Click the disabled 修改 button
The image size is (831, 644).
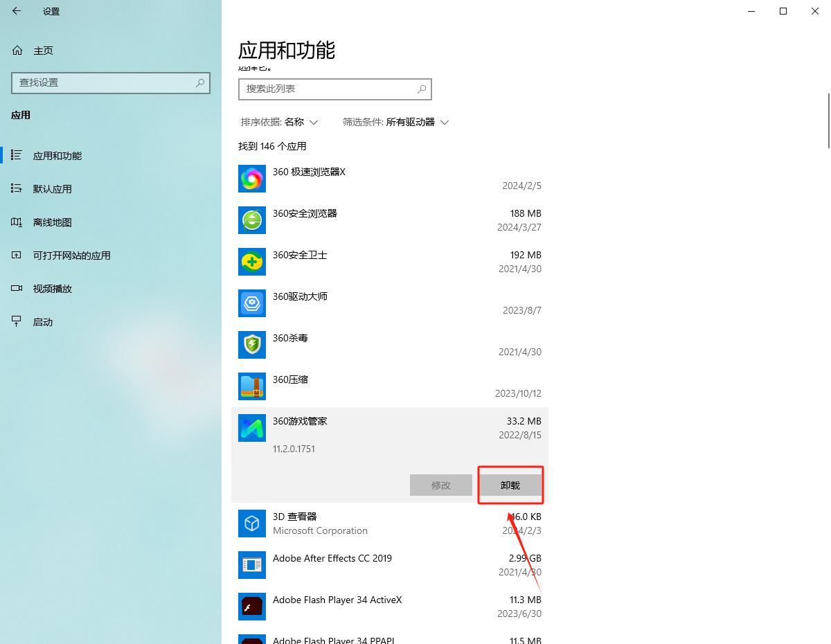tap(441, 485)
